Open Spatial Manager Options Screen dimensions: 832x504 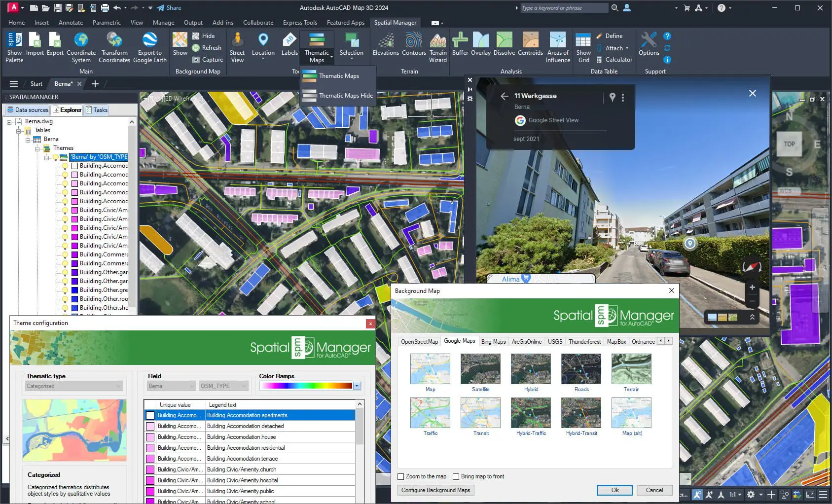point(649,44)
